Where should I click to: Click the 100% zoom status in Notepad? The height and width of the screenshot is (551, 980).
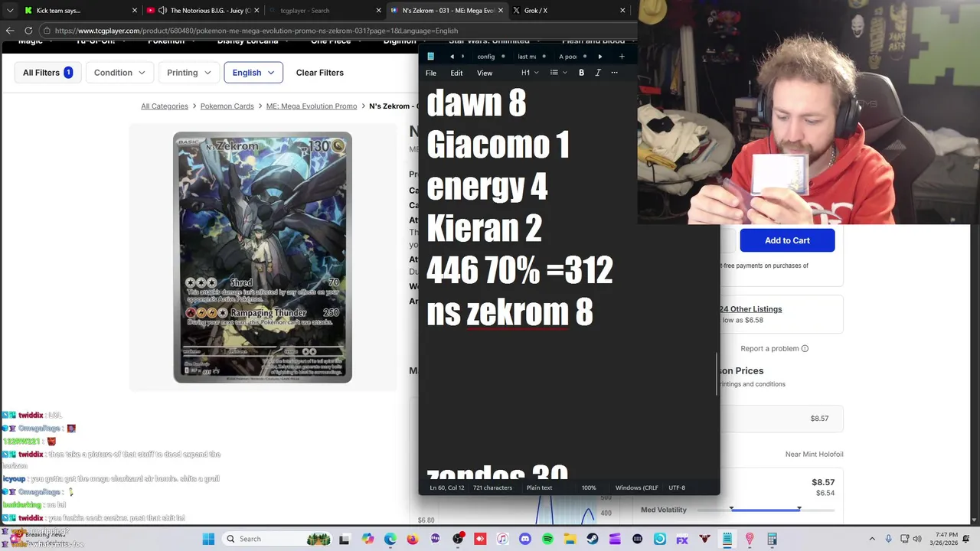(x=589, y=487)
